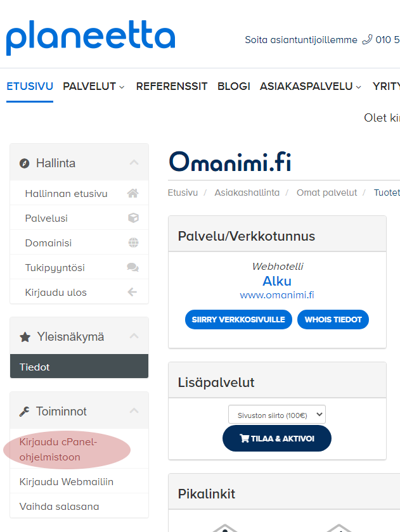
Task: Open Palvelusi in sidebar
Action: click(79, 218)
